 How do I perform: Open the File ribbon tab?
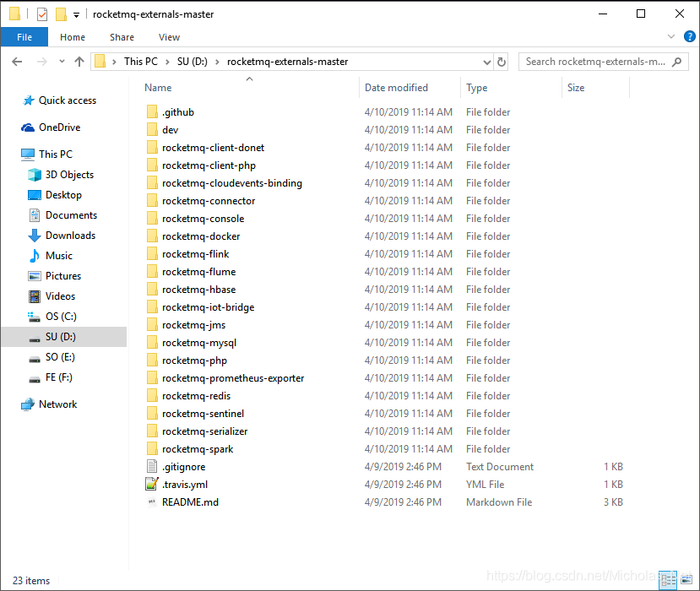coord(24,37)
